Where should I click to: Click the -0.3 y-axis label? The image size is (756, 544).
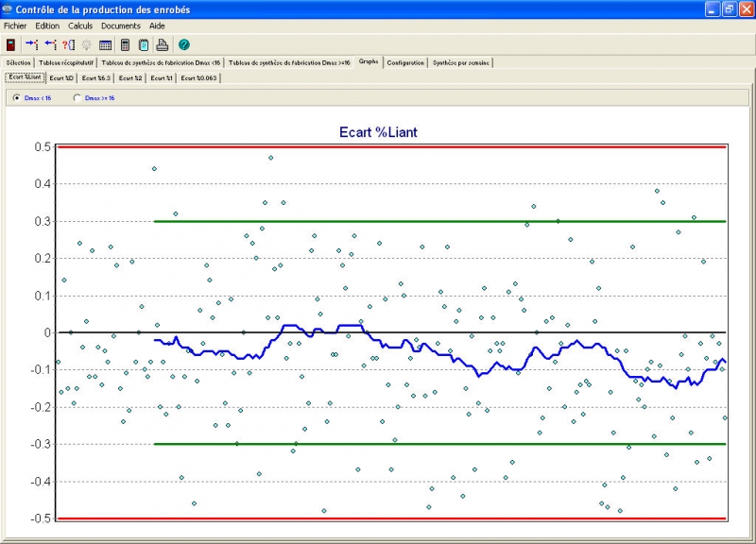pos(41,444)
